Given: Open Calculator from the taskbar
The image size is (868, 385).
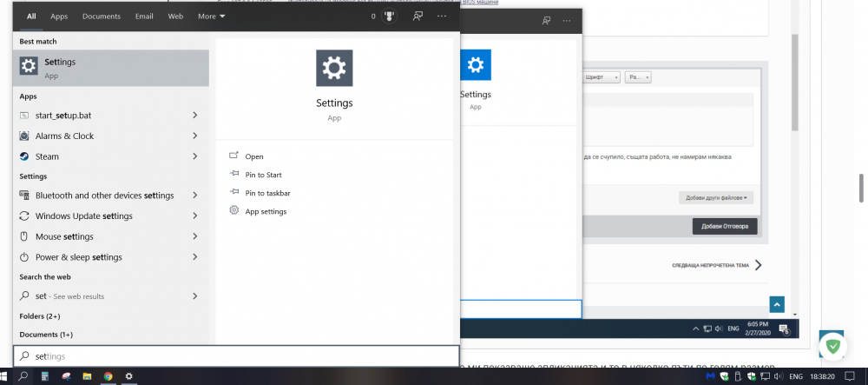Looking at the screenshot, I should click(45, 376).
